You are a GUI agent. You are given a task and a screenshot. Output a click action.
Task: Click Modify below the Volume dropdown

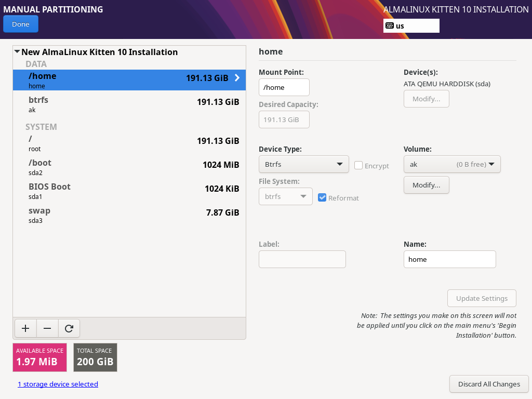(426, 185)
